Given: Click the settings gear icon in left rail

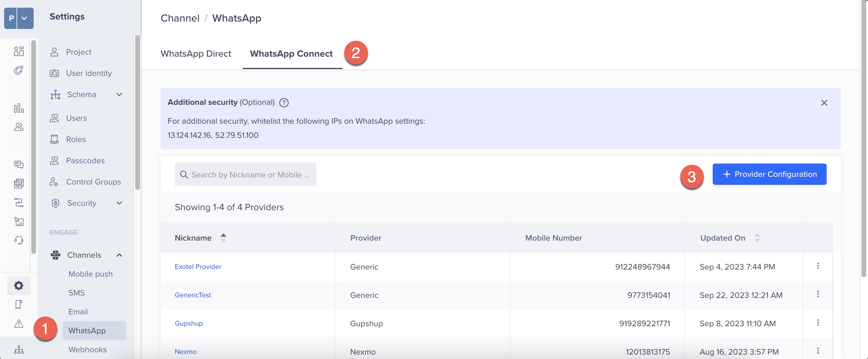Looking at the screenshot, I should coord(19,285).
